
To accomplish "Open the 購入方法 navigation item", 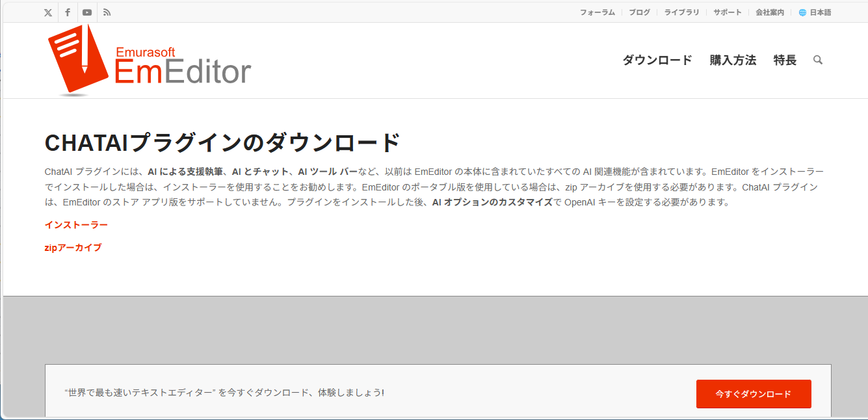I will pyautogui.click(x=733, y=60).
